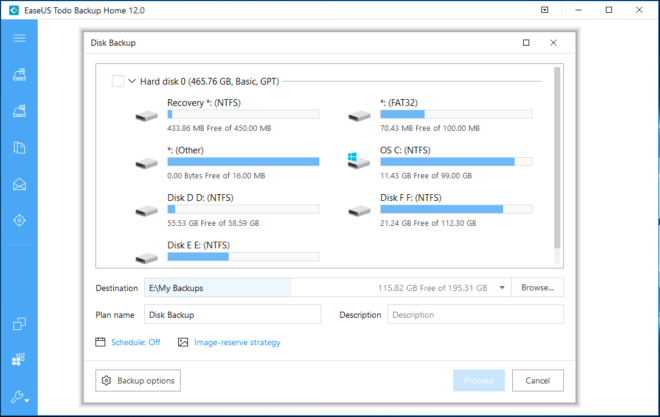The height and width of the screenshot is (417, 660).
Task: Select the Smart Backup target icon
Action: [x=19, y=220]
